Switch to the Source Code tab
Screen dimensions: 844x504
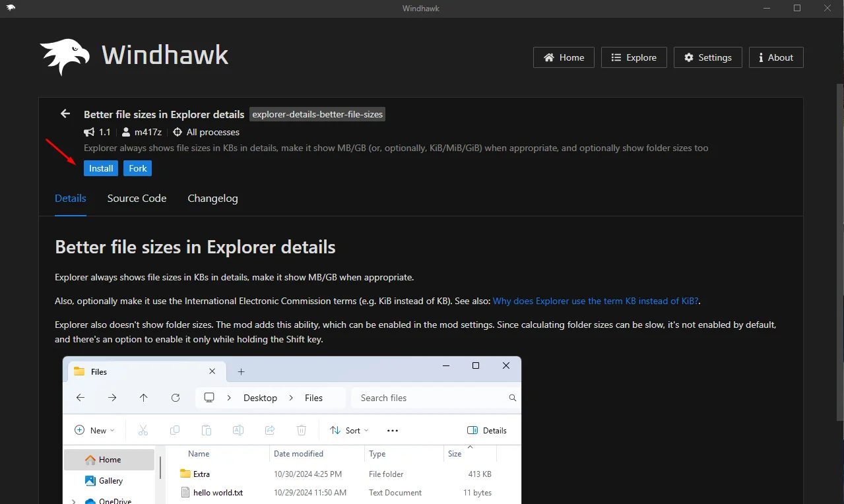[x=137, y=199]
